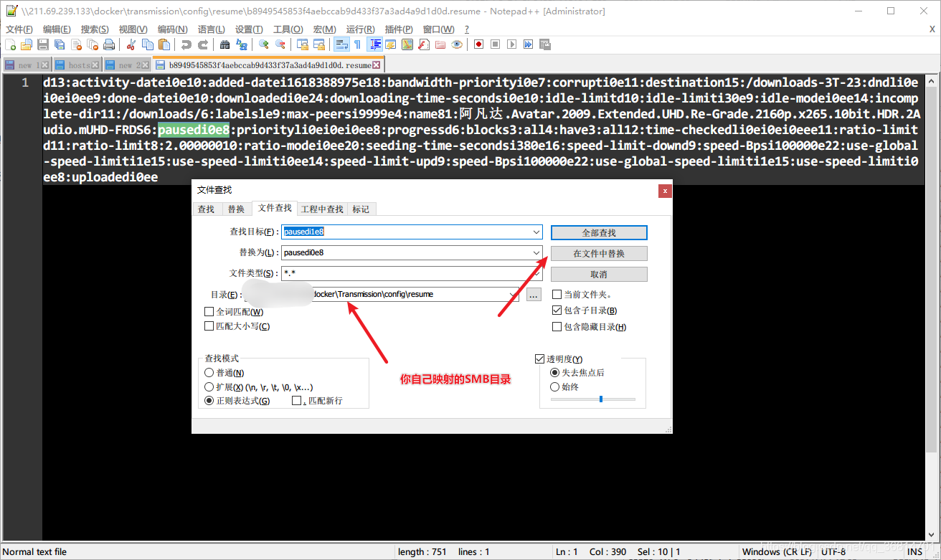Open the 文件 menu
The image size is (941, 560).
coord(19,29)
